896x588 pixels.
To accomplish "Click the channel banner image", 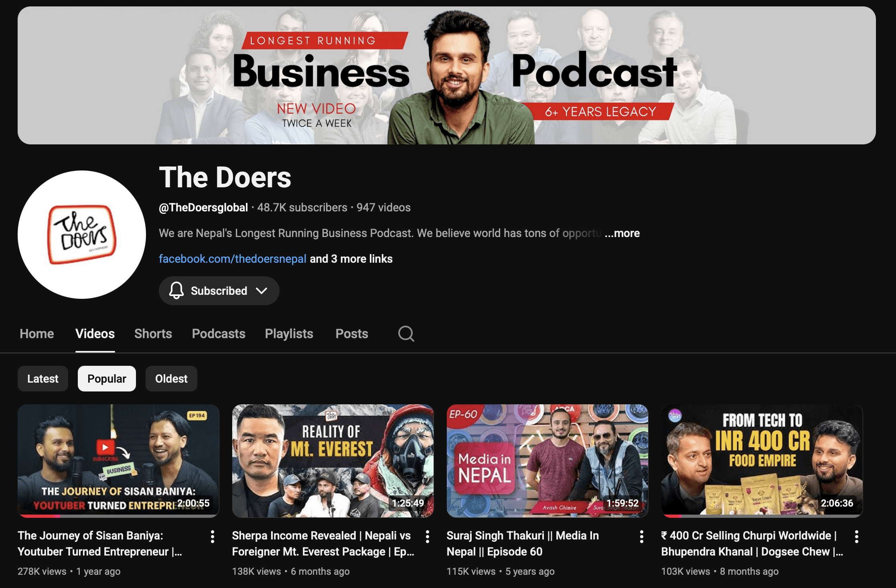I will click(x=447, y=75).
